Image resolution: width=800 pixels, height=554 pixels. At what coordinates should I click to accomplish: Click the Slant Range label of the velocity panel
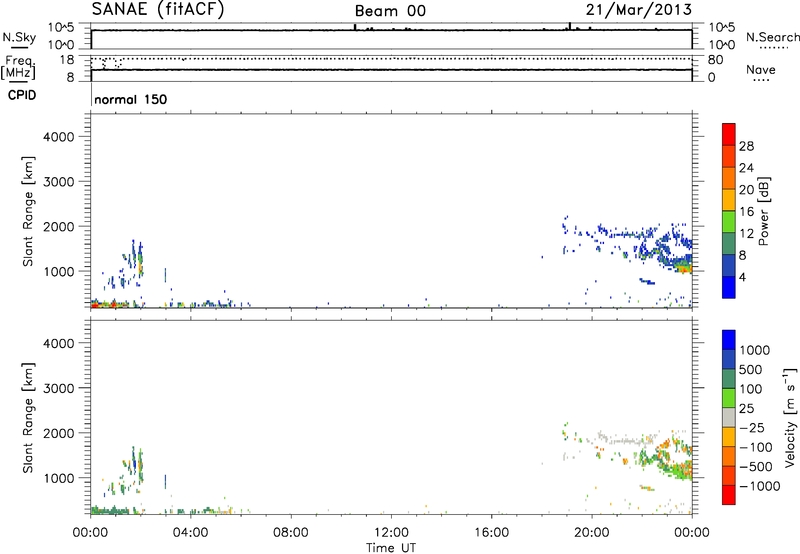click(x=28, y=418)
